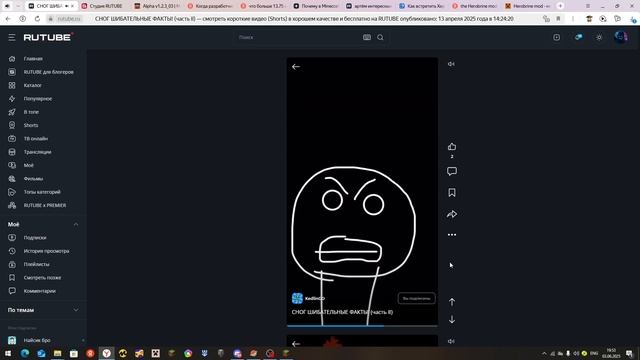Bookmark the page in address bar

[558, 19]
